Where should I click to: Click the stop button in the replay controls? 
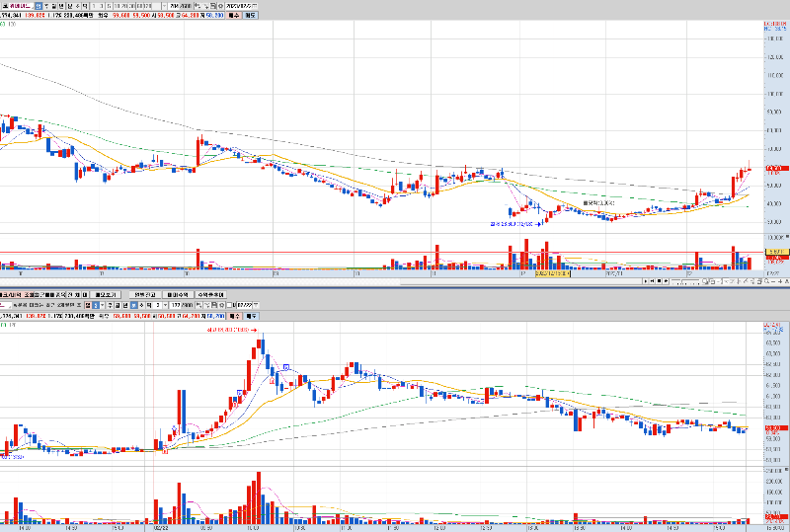[x=659, y=281]
